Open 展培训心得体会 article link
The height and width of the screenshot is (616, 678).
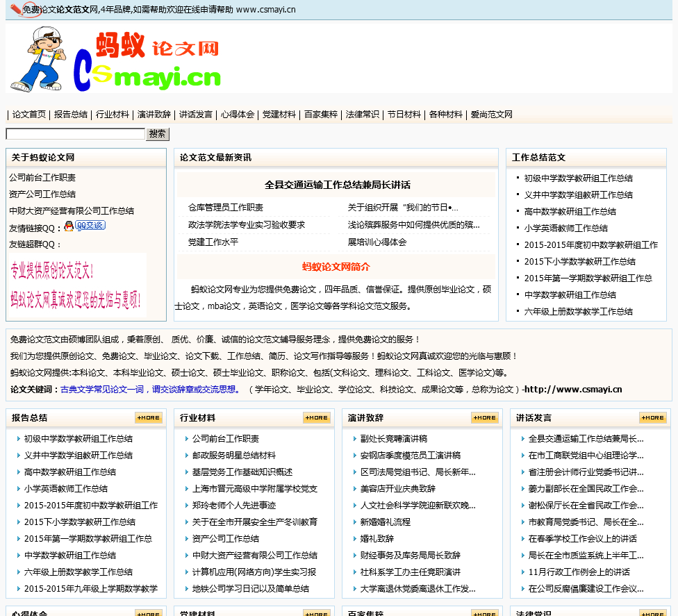pos(377,242)
